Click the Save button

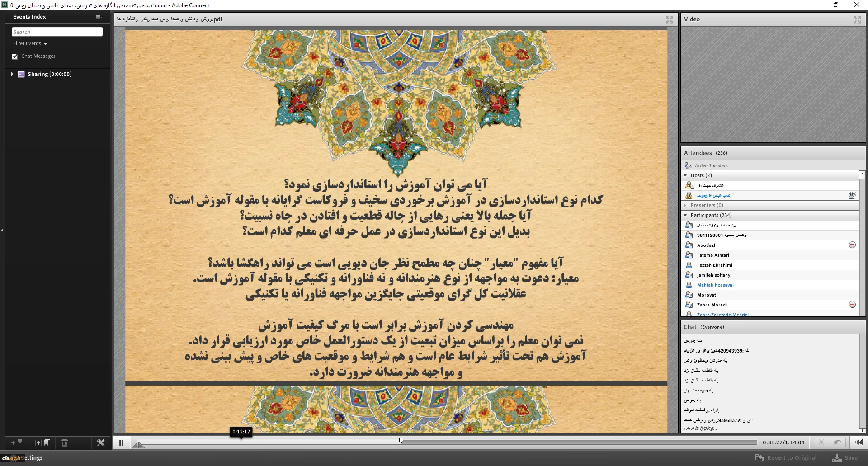[x=845, y=458]
